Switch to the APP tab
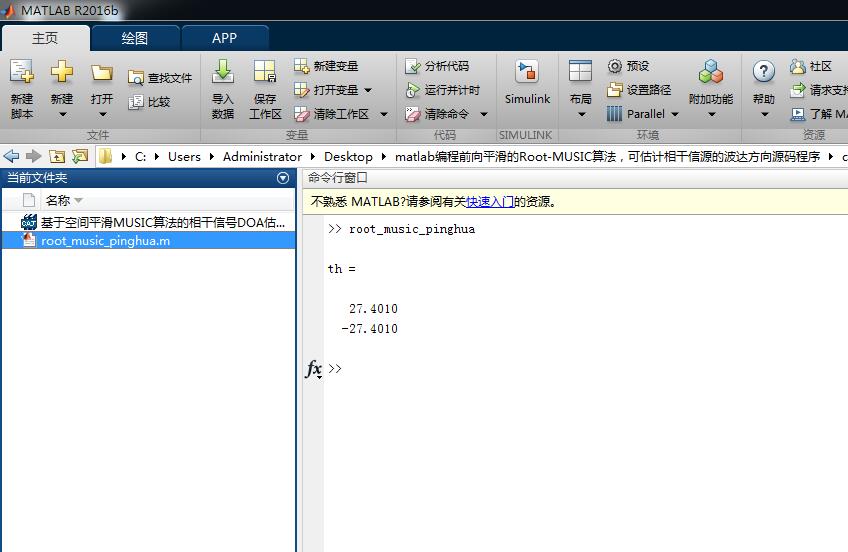The width and height of the screenshot is (848, 552). click(x=224, y=38)
